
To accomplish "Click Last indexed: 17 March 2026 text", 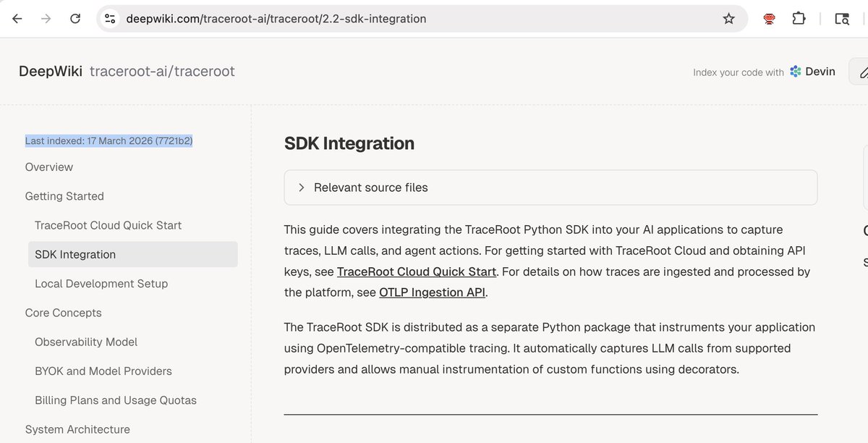I will pyautogui.click(x=109, y=141).
